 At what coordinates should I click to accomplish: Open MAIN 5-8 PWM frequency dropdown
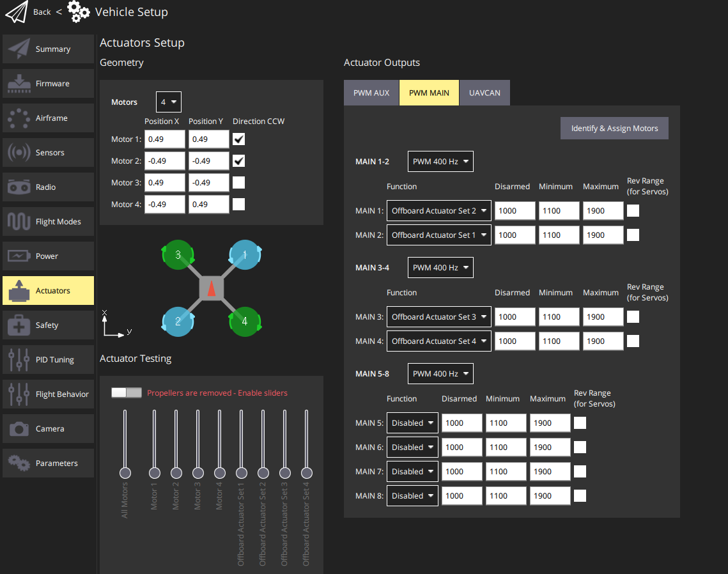pyautogui.click(x=440, y=374)
